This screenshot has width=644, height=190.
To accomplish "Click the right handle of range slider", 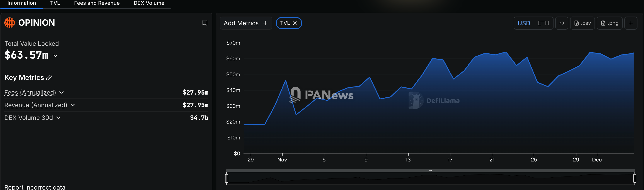I will (634, 178).
